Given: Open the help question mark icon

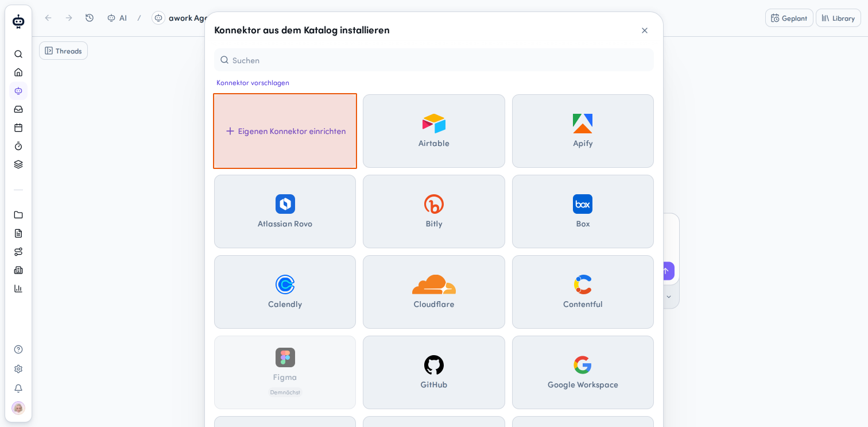Looking at the screenshot, I should pos(18,349).
